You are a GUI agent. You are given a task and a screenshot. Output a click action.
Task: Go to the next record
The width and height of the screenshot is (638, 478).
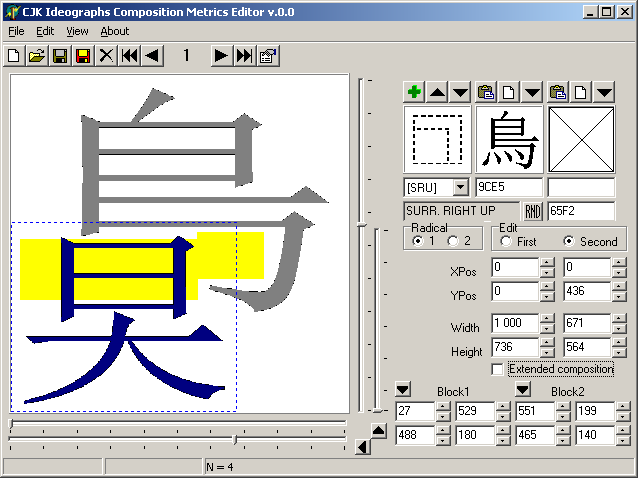[221, 56]
